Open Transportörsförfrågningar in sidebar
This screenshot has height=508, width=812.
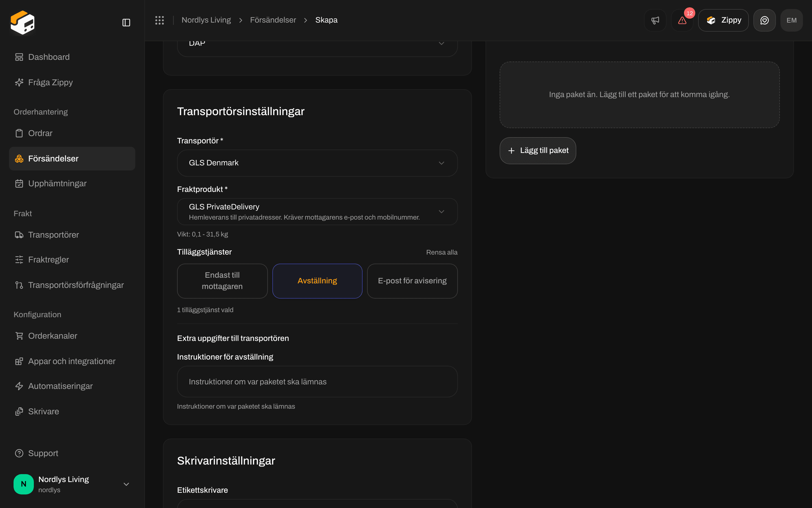(x=72, y=285)
